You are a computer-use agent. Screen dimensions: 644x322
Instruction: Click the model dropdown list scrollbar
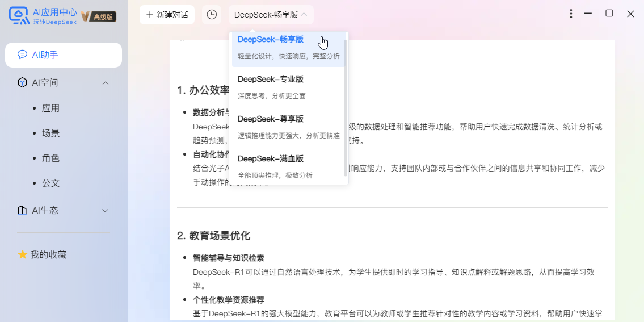(346, 108)
